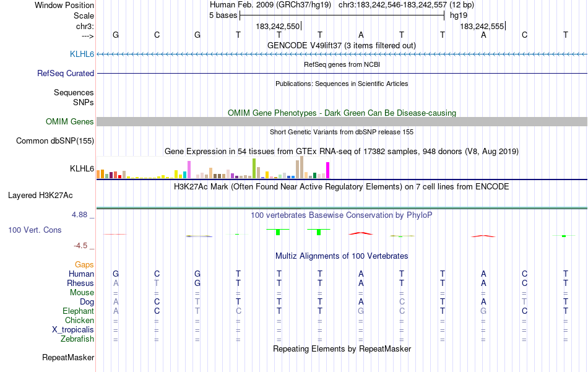This screenshot has width=588, height=372.
Task: Click the 183,242,550 coordinate marker
Action: (x=278, y=26)
